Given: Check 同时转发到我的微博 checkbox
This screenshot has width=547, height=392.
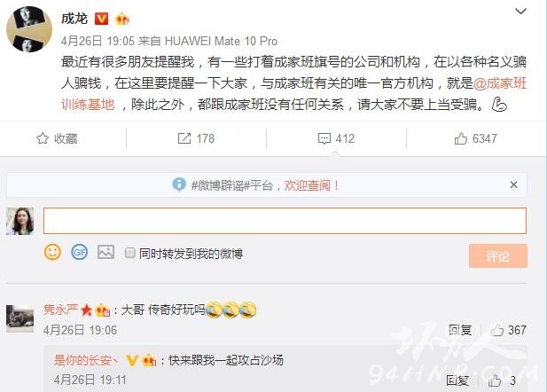Looking at the screenshot, I should point(129,253).
